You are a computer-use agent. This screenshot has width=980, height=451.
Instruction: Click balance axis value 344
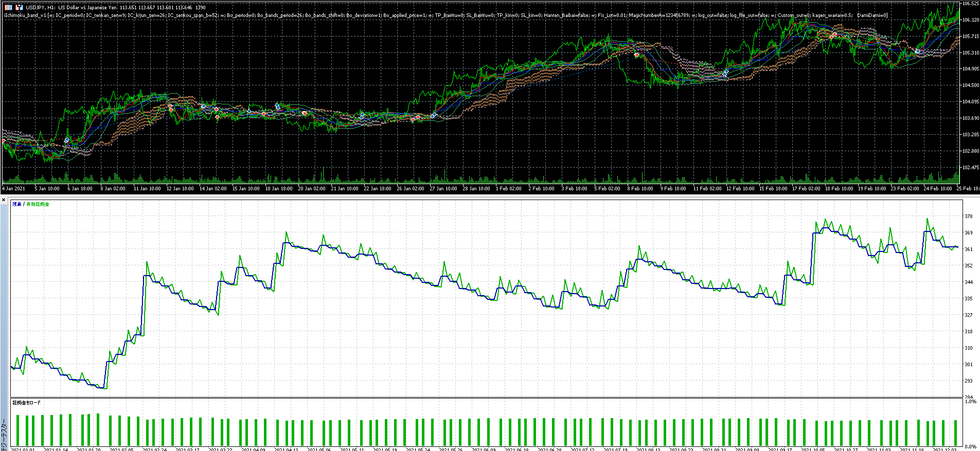[x=969, y=282]
